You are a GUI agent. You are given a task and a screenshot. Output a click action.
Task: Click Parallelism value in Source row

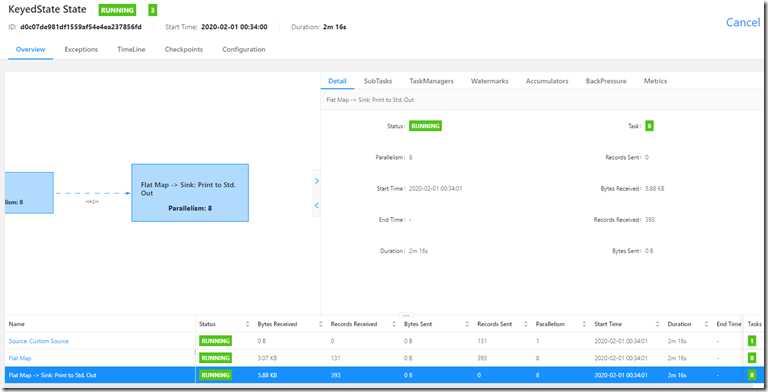click(537, 341)
